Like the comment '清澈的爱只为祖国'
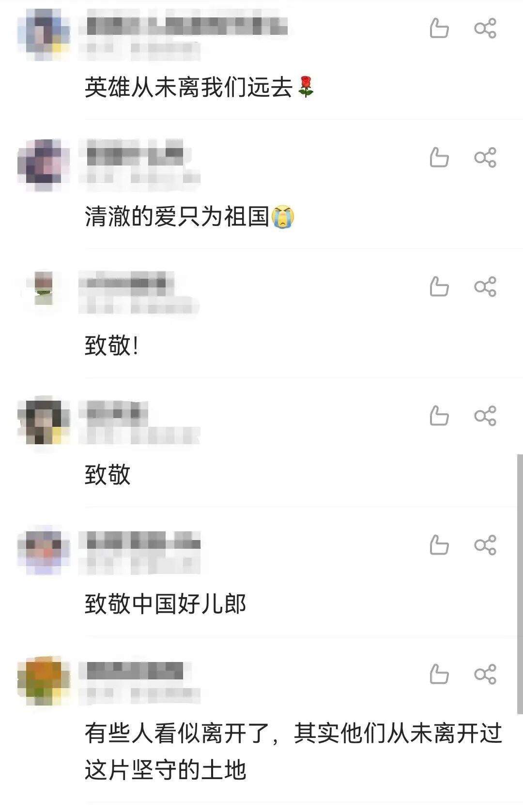The width and height of the screenshot is (523, 812). (x=439, y=157)
